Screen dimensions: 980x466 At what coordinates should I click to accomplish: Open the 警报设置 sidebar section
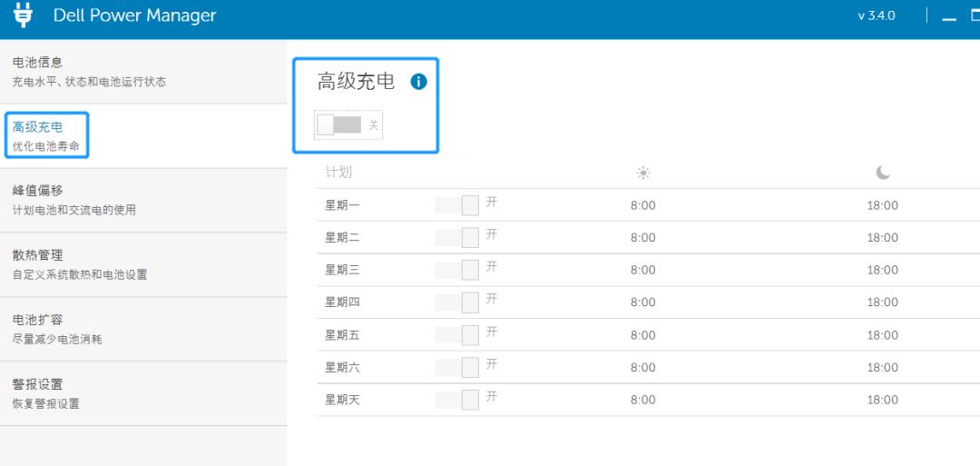click(x=143, y=393)
